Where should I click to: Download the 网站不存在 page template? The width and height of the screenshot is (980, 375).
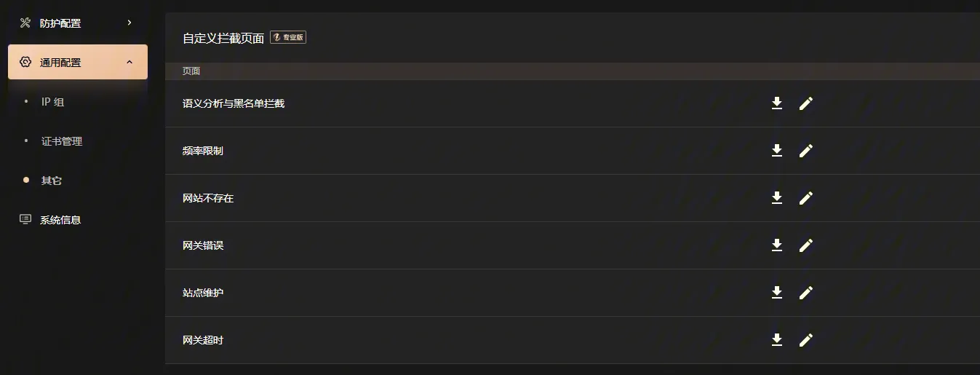[777, 198]
